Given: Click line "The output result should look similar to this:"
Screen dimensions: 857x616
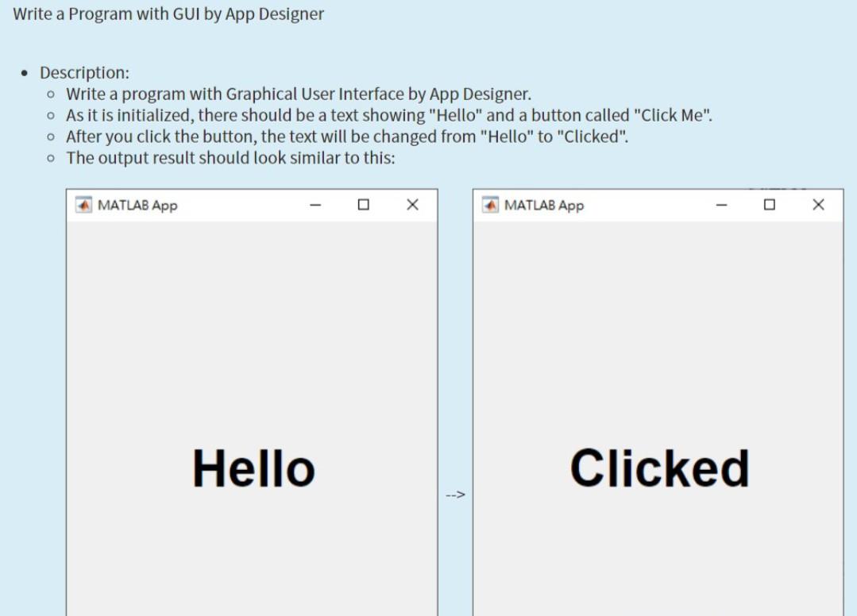Looking at the screenshot, I should tap(230, 158).
